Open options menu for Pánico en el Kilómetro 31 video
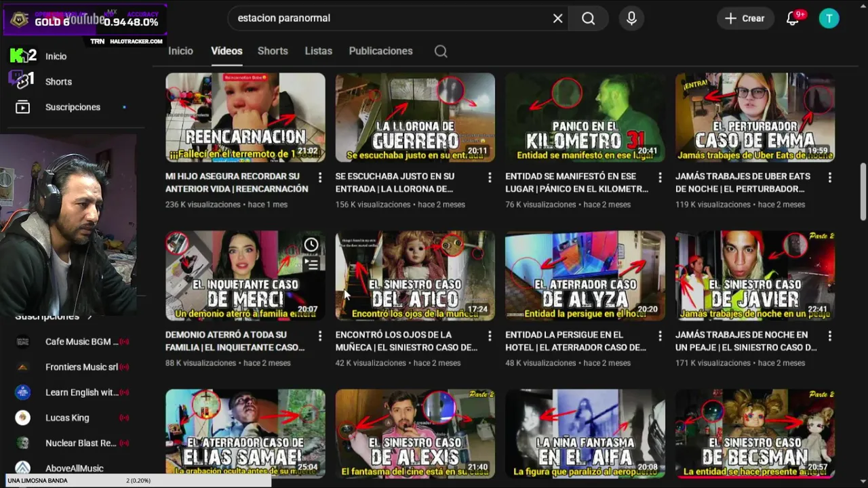 660,178
